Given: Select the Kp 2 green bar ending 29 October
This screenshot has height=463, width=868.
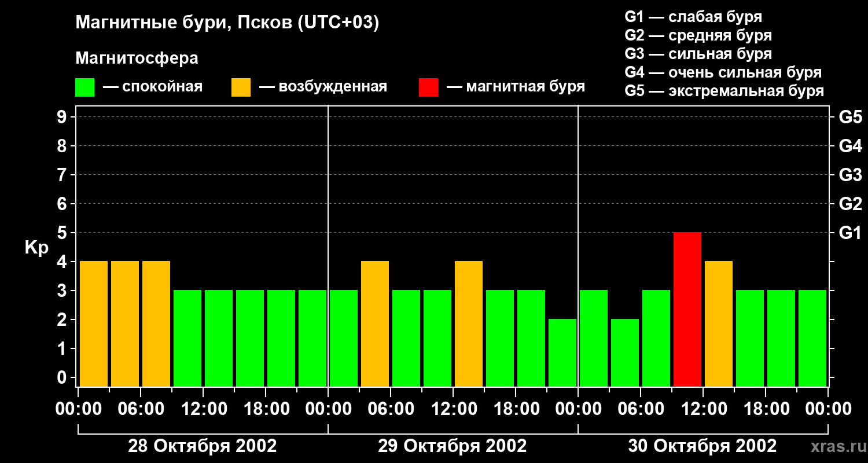Looking at the screenshot, I should (562, 353).
